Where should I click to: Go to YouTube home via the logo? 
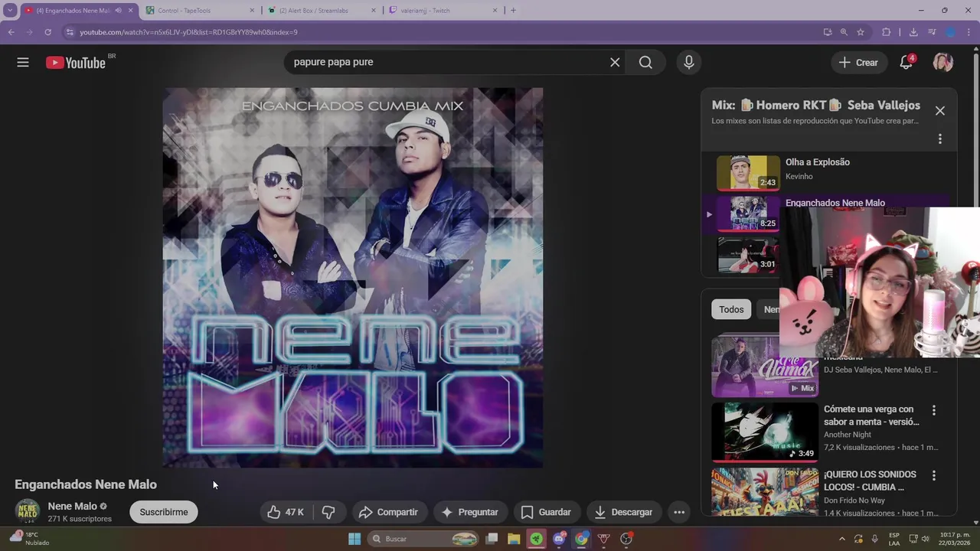76,63
